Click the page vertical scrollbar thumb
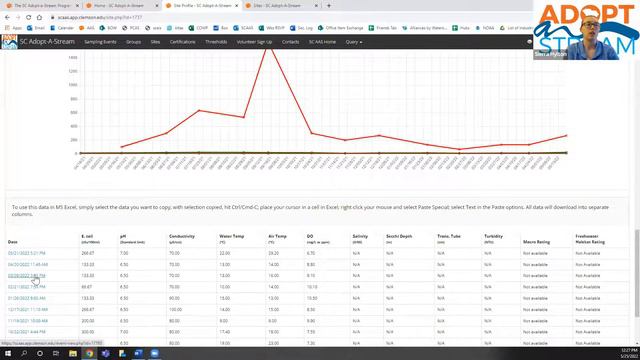The image size is (640, 360). 637,273
